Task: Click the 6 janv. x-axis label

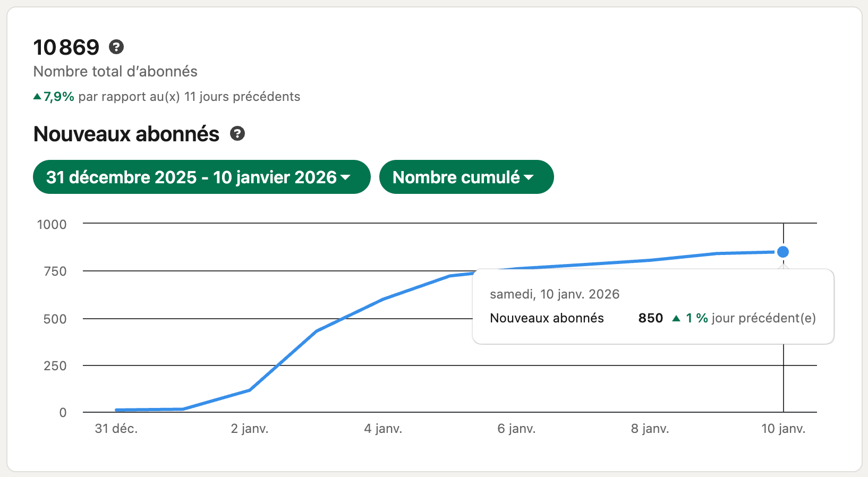Action: [516, 429]
